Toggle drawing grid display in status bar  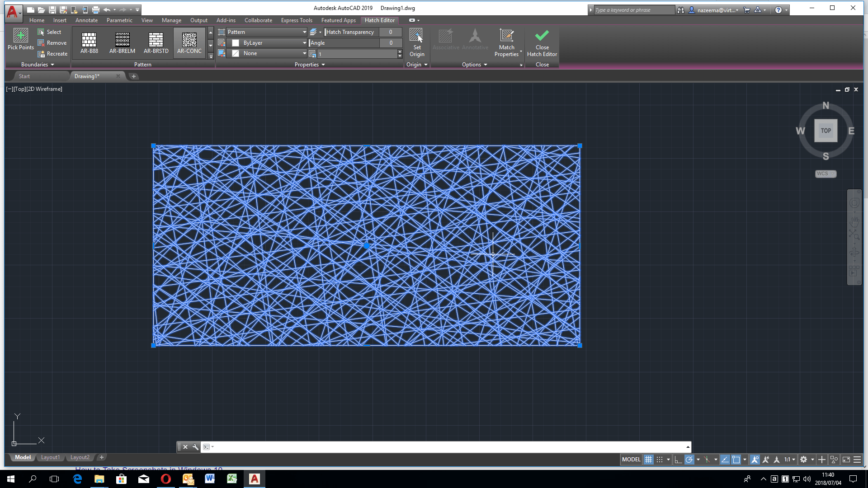point(648,460)
